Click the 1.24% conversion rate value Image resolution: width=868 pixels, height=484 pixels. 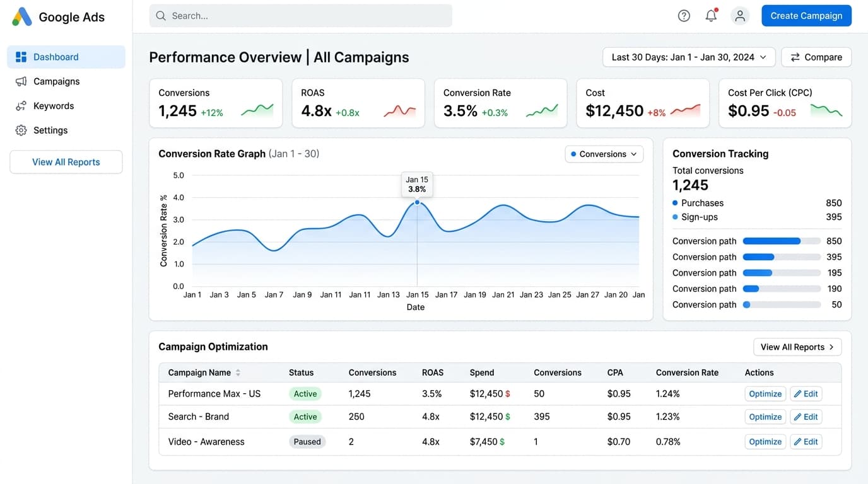pos(668,394)
